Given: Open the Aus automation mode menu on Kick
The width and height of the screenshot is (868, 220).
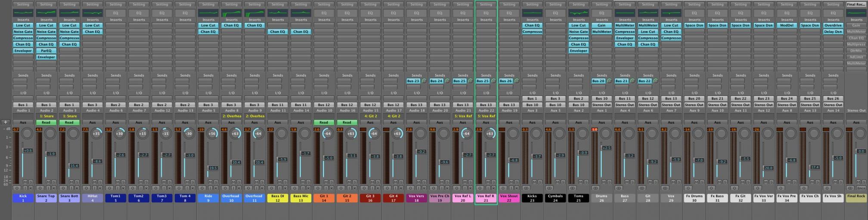Looking at the screenshot, I should [x=23, y=122].
